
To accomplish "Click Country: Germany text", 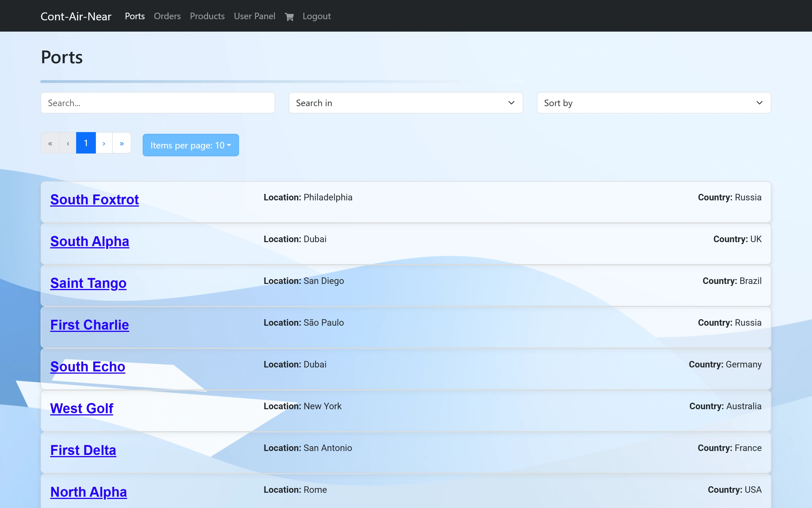I will (725, 364).
